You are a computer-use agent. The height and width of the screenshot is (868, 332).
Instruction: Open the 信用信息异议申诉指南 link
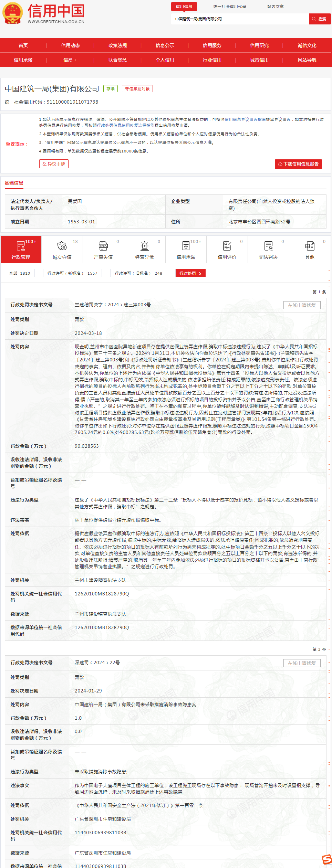pyautogui.click(x=245, y=119)
